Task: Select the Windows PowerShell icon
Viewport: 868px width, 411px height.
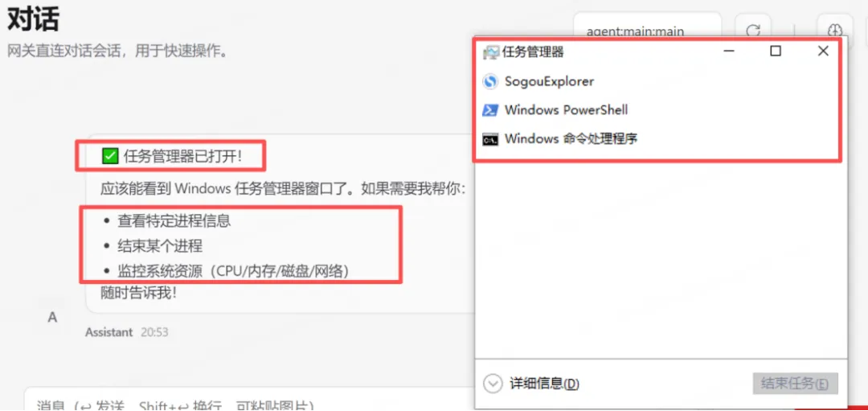Action: [489, 109]
